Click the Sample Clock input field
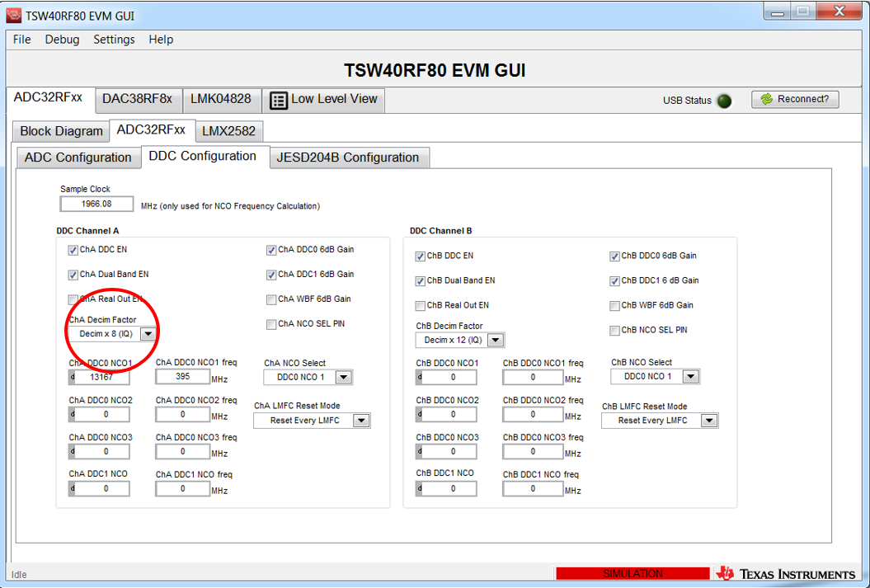 [96, 205]
